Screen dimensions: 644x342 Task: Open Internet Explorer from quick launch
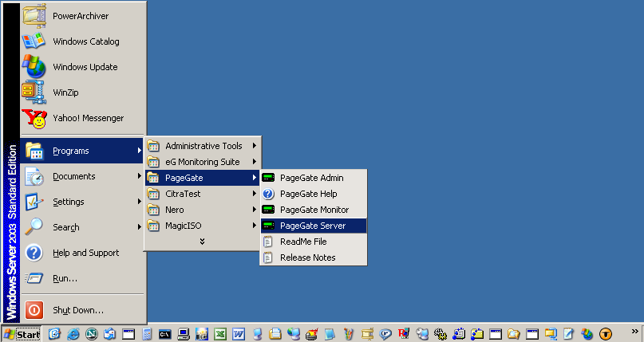pyautogui.click(x=73, y=334)
